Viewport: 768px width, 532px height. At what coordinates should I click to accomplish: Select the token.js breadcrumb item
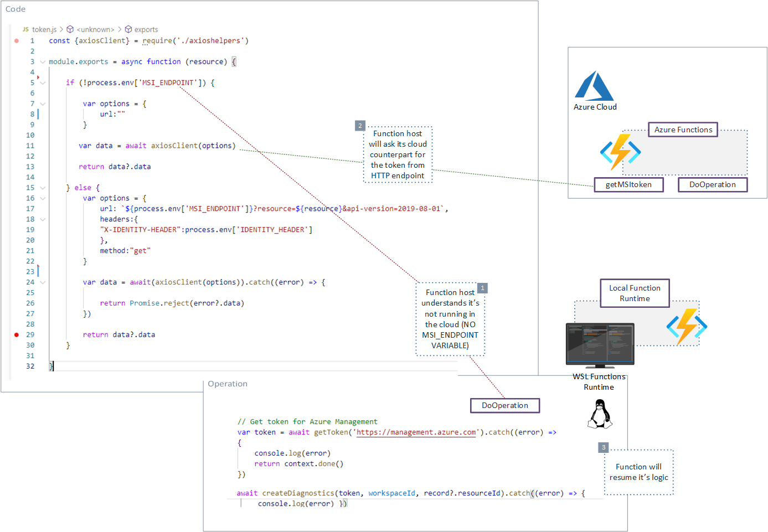44,29
